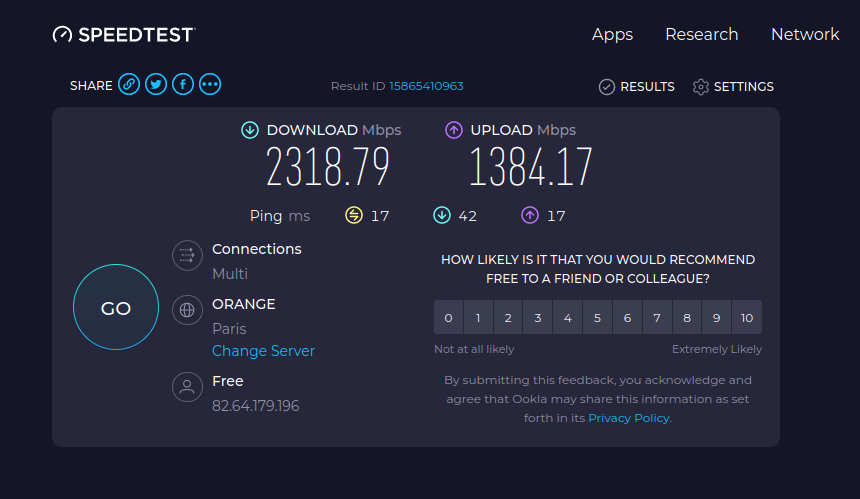The height and width of the screenshot is (499, 860).
Task: Open the Research menu
Action: (x=701, y=34)
